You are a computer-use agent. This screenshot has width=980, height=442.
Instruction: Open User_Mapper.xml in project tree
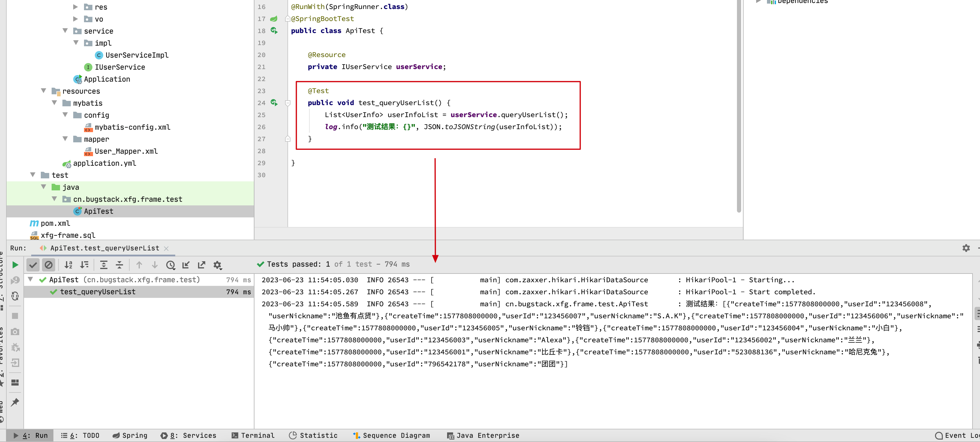point(126,151)
